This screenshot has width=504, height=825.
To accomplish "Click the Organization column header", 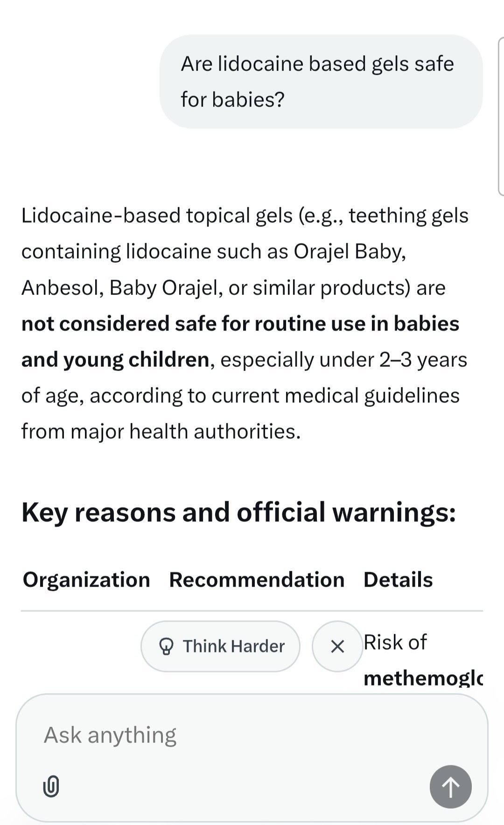I will click(x=86, y=580).
